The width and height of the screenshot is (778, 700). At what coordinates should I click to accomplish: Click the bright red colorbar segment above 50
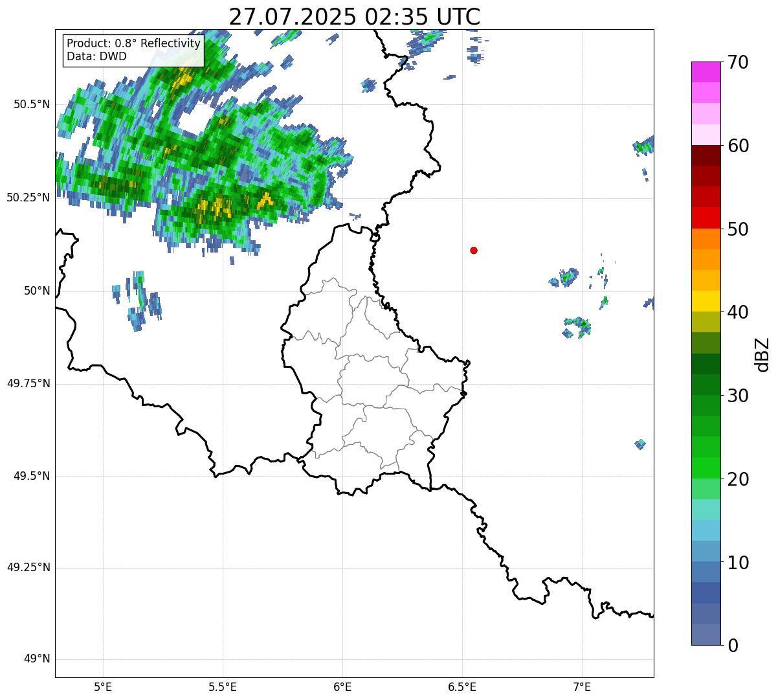(x=706, y=218)
